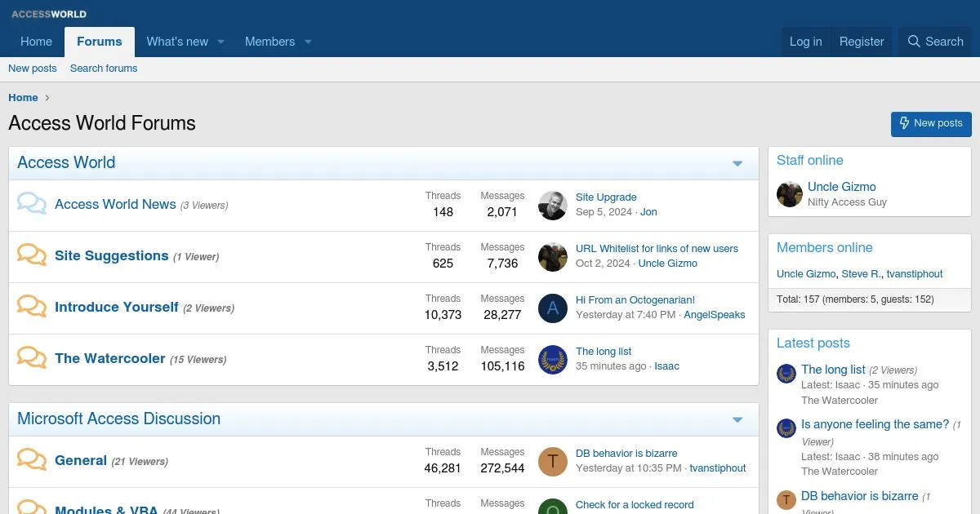The width and height of the screenshot is (980, 514).
Task: Open the Register page
Action: pos(862,42)
